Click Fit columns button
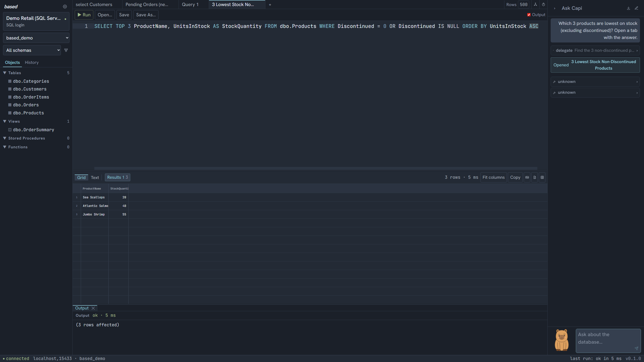 tap(494, 177)
